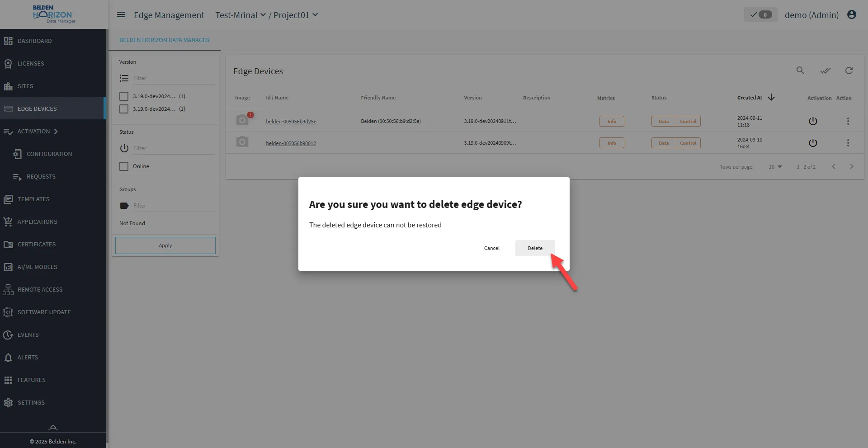
Task: Sort by Created At column arrow
Action: [x=771, y=97]
